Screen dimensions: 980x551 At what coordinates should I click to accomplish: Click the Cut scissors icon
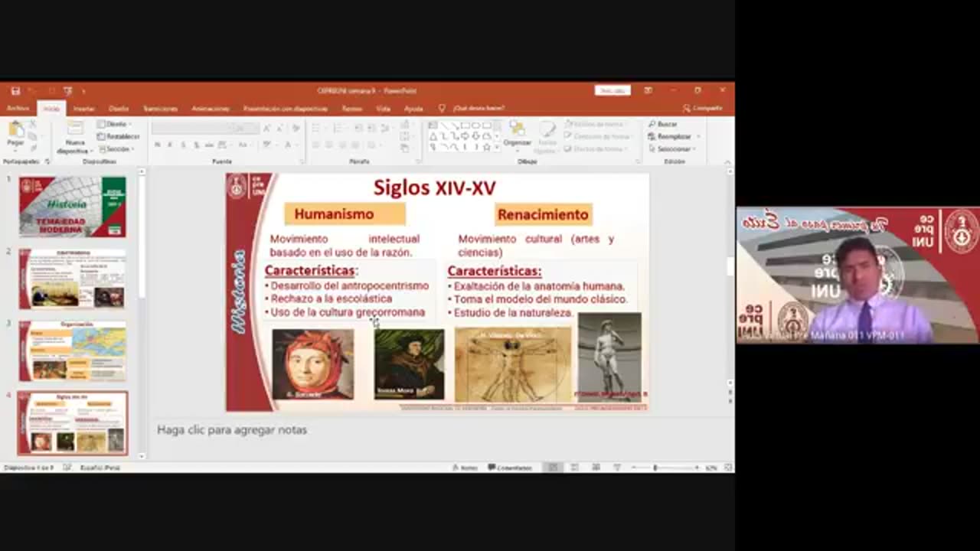coord(32,124)
